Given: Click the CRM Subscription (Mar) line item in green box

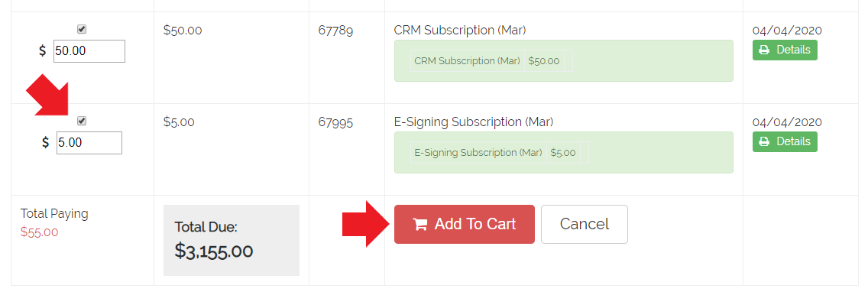Looking at the screenshot, I should click(x=468, y=61).
